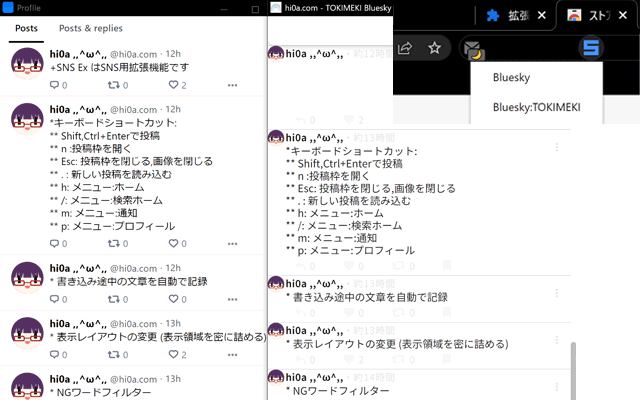
Task: Open the TOKIMEKI NGワードフィルター post options menu
Action: 557,387
